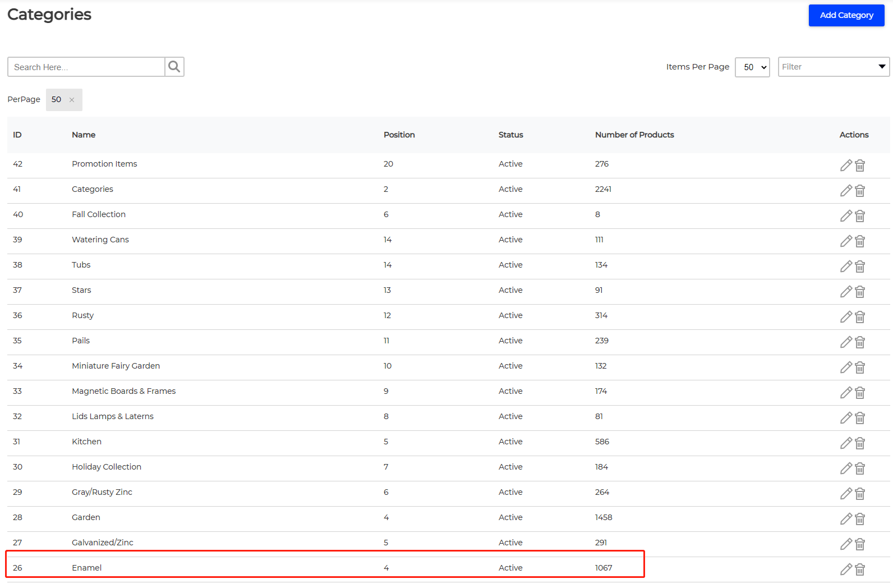893x588 pixels.
Task: Click the Lids Lamps & Laterns name
Action: 113,416
